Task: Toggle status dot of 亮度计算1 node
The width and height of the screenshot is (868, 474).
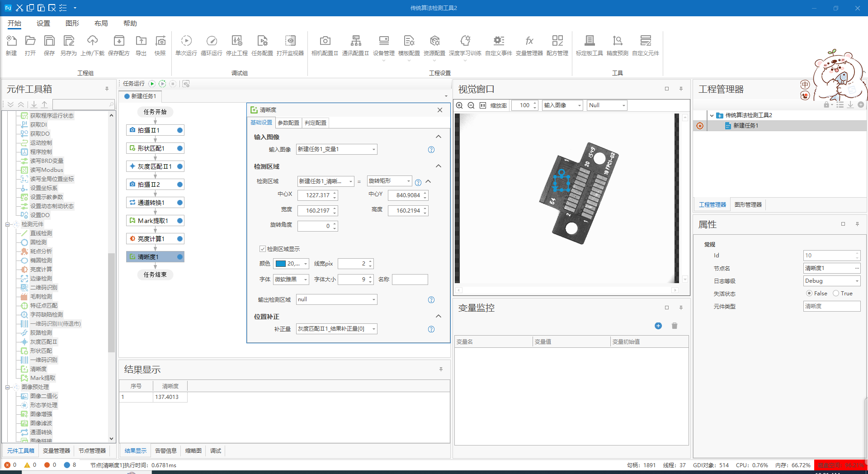Action: 180,239
